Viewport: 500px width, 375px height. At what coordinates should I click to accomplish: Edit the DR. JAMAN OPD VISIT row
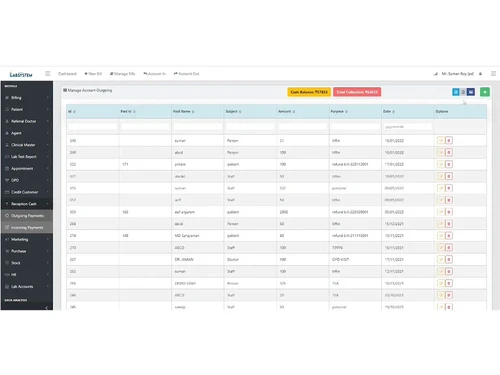pos(441,259)
